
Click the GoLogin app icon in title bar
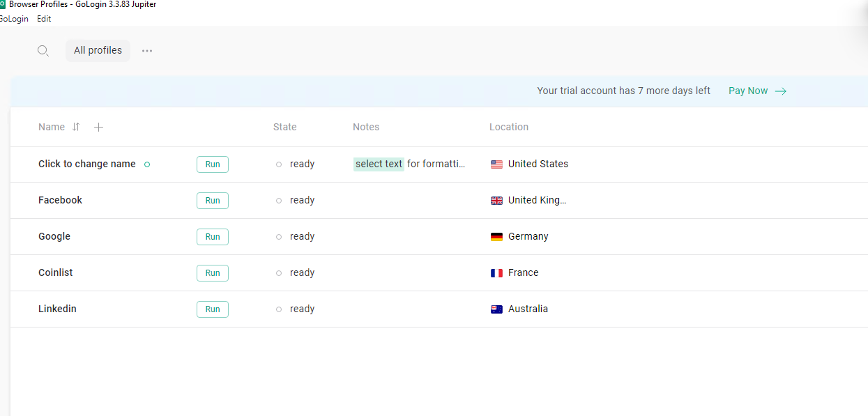(x=2, y=4)
